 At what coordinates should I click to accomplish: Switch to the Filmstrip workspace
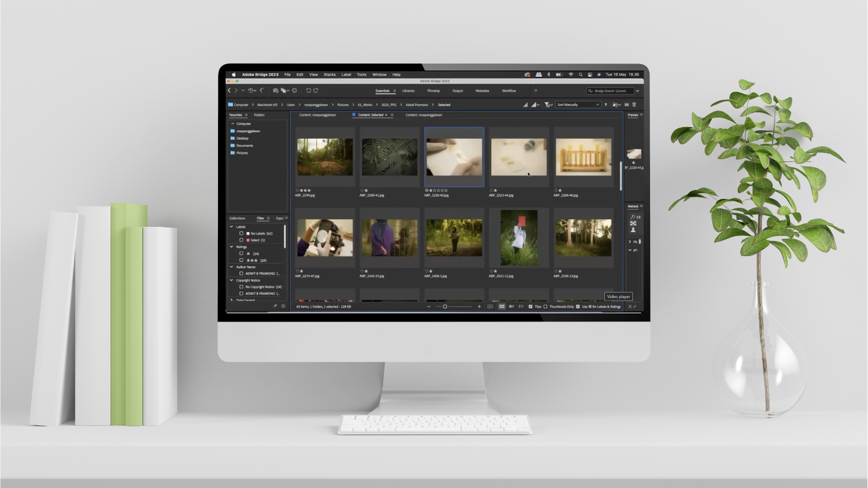pos(433,91)
